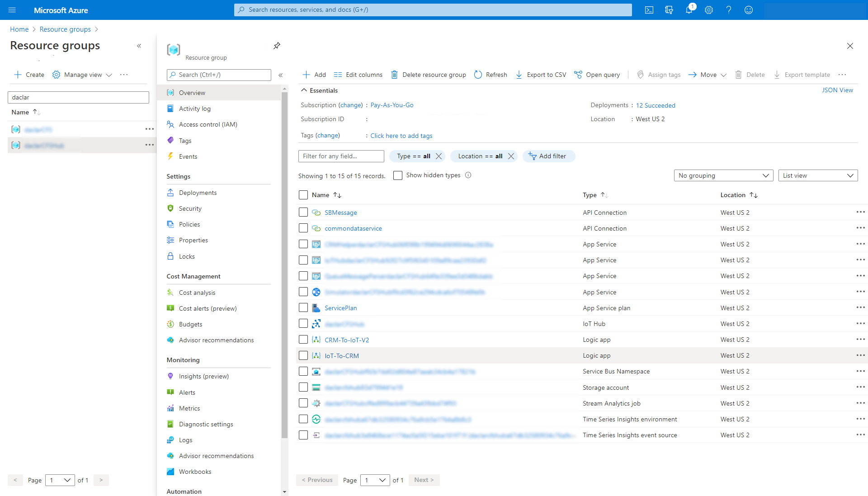Click the IoT Hub resource icon

click(x=317, y=324)
